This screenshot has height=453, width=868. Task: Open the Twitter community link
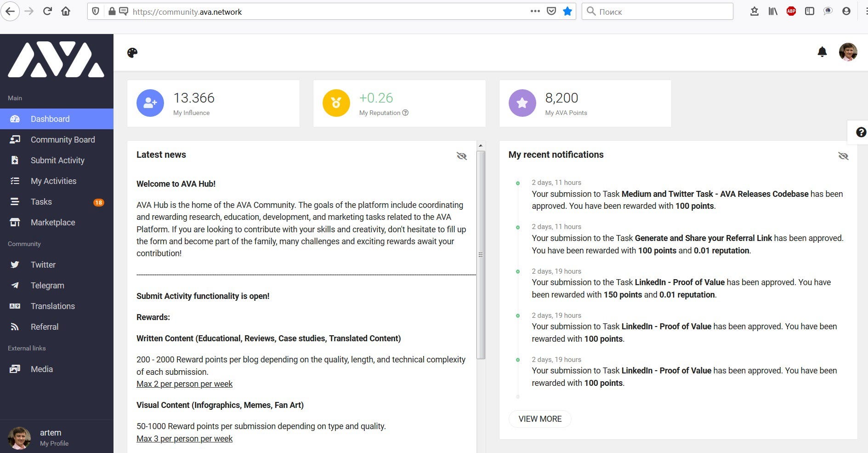point(57,264)
